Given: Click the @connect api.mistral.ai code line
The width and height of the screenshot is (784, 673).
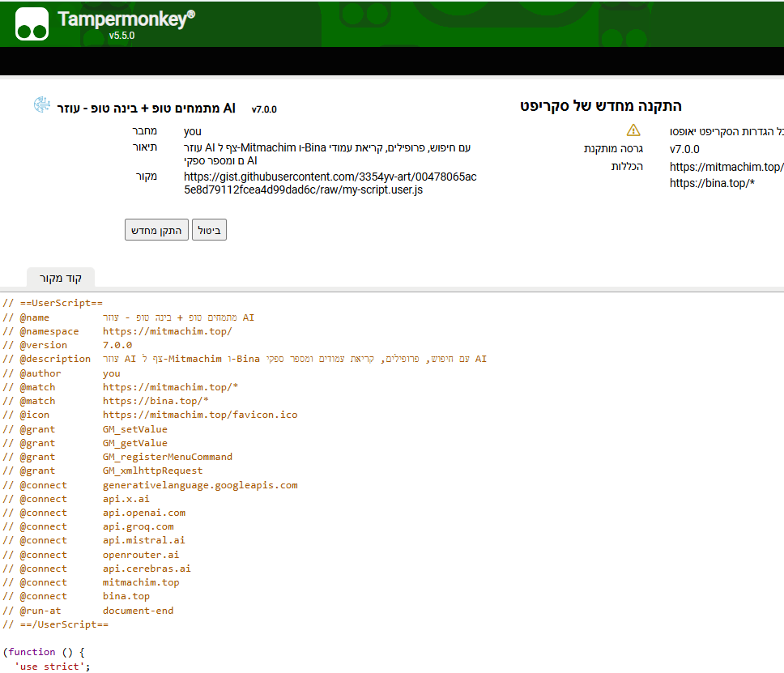Looking at the screenshot, I should click(x=94, y=540).
